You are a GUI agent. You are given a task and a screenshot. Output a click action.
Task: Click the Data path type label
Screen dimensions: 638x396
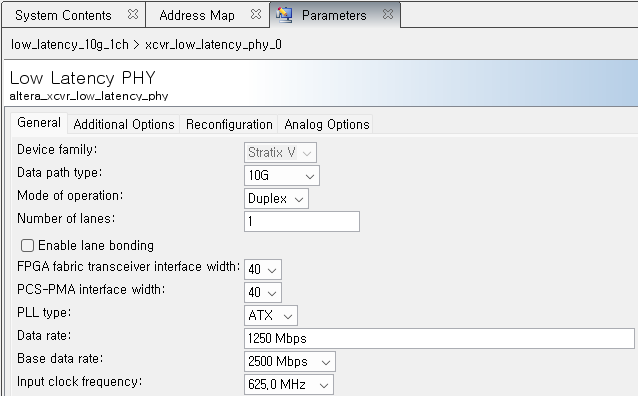click(59, 173)
